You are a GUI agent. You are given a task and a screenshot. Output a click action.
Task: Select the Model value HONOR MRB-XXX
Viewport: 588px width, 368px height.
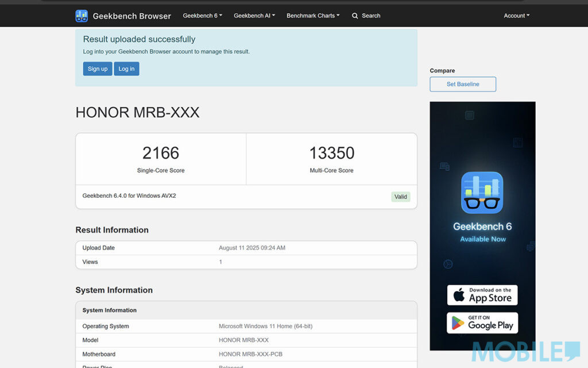(x=243, y=340)
